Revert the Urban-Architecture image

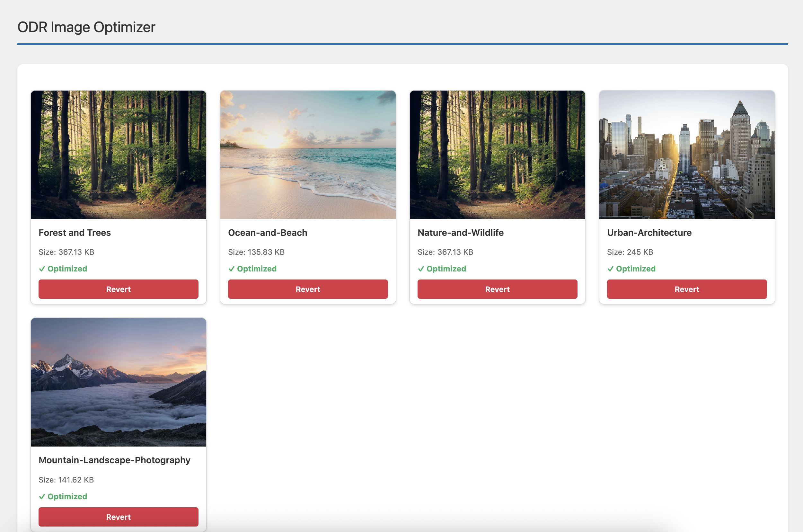687,289
